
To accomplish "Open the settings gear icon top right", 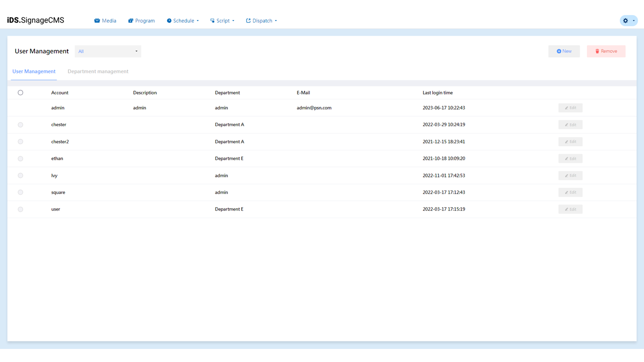I will [x=625, y=20].
